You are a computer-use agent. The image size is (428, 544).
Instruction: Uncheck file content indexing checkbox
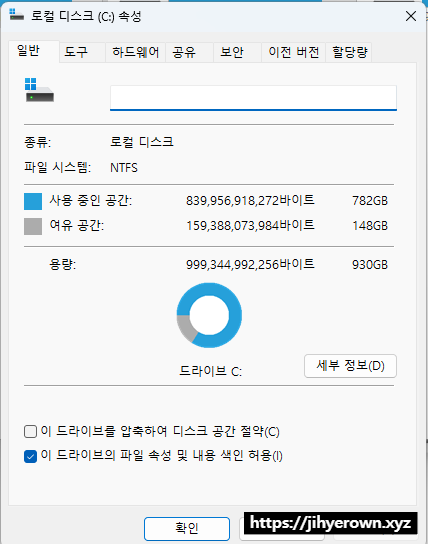31,456
